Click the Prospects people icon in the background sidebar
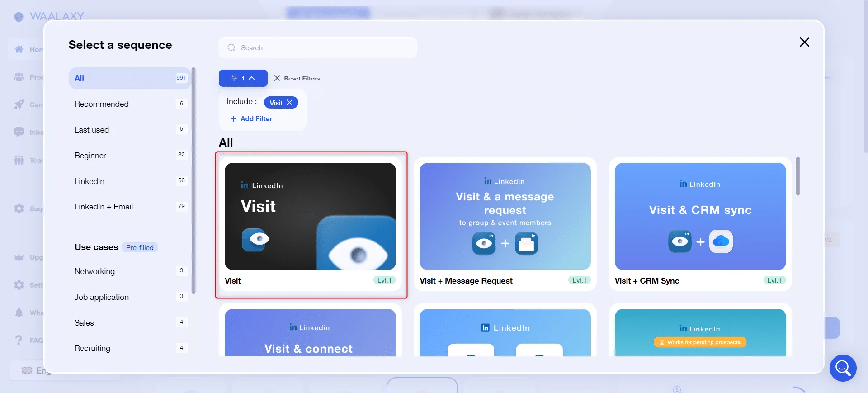Image resolution: width=868 pixels, height=393 pixels. pyautogui.click(x=19, y=77)
